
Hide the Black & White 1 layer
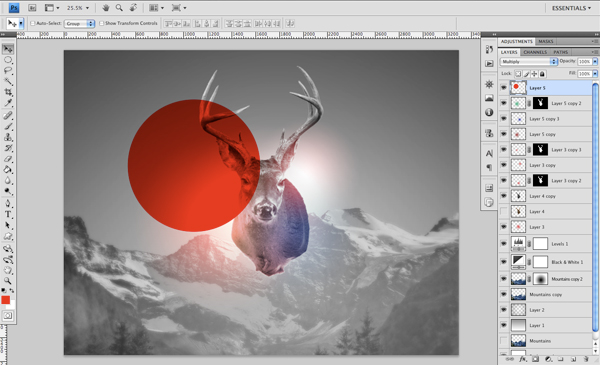click(x=504, y=262)
